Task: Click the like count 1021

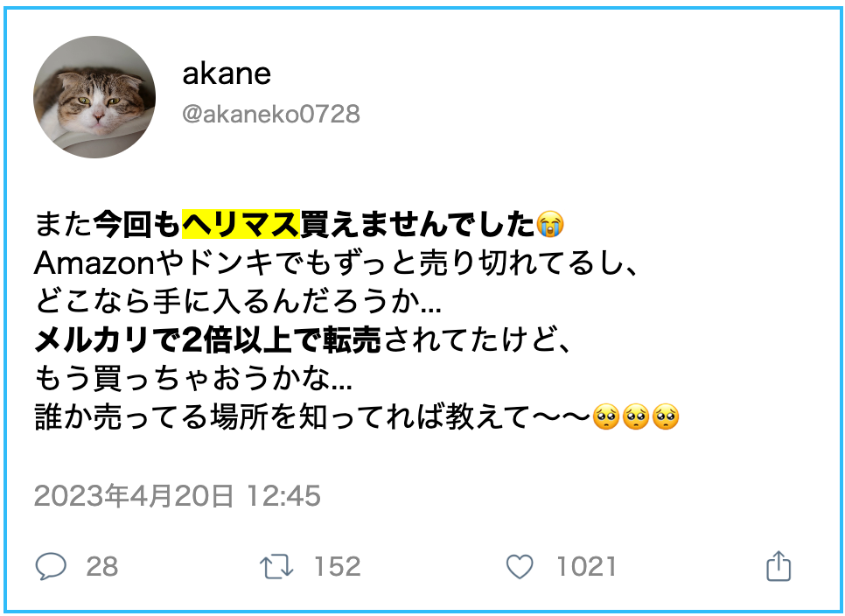Action: 586,567
